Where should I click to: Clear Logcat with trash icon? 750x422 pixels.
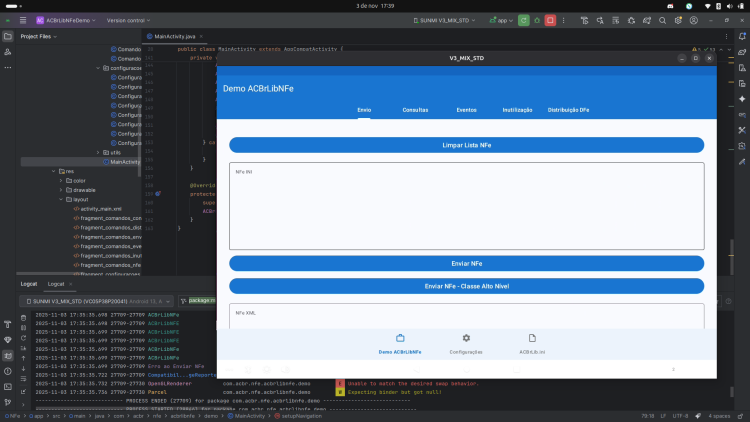(23, 318)
